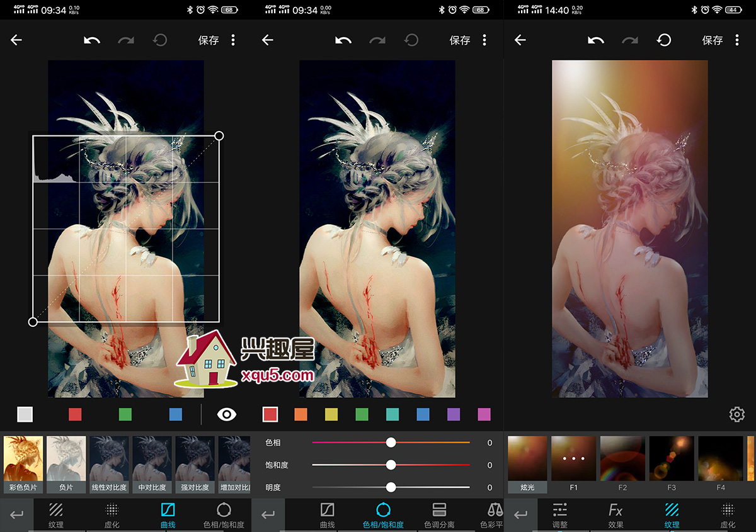Reset all edits on the curves screen

pos(160,40)
